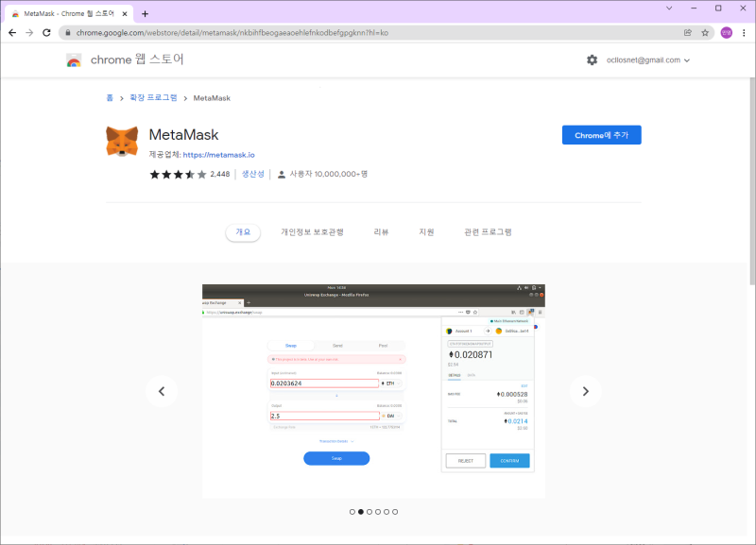Open a new browser tab
The image size is (756, 545).
click(x=145, y=14)
